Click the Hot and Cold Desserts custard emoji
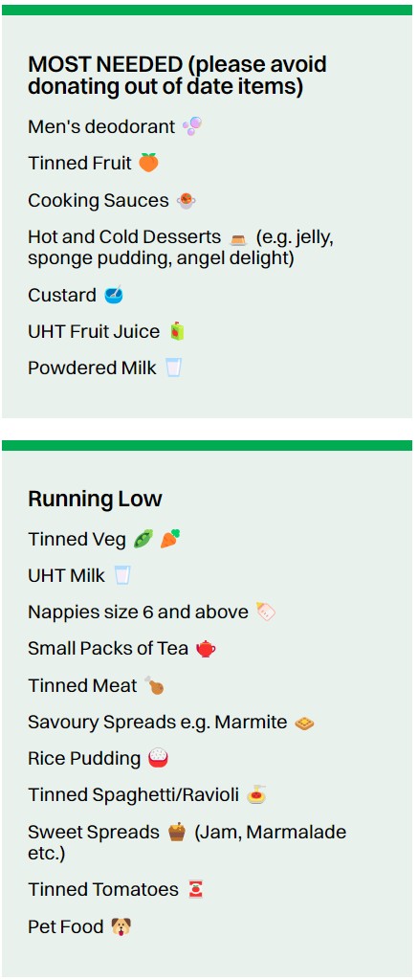The height and width of the screenshot is (980, 418). [237, 238]
